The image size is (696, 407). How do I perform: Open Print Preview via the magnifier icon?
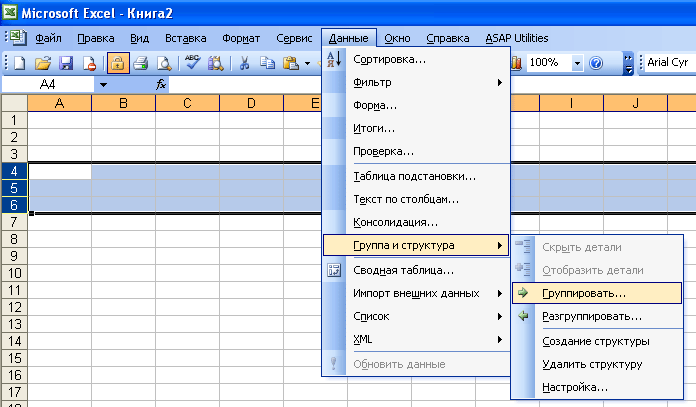pyautogui.click(x=164, y=63)
